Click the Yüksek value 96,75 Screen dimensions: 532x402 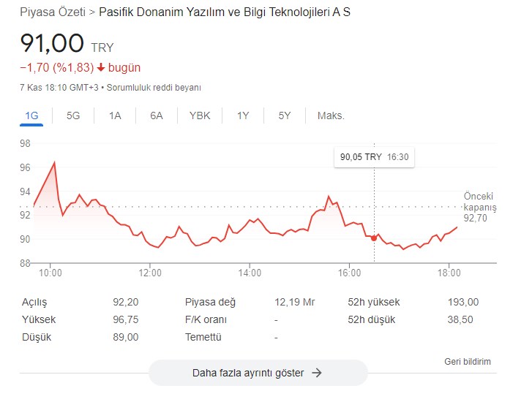pos(126,319)
